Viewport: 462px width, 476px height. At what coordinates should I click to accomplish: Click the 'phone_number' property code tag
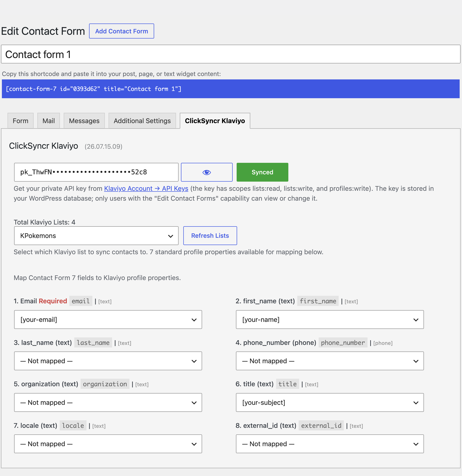click(343, 343)
